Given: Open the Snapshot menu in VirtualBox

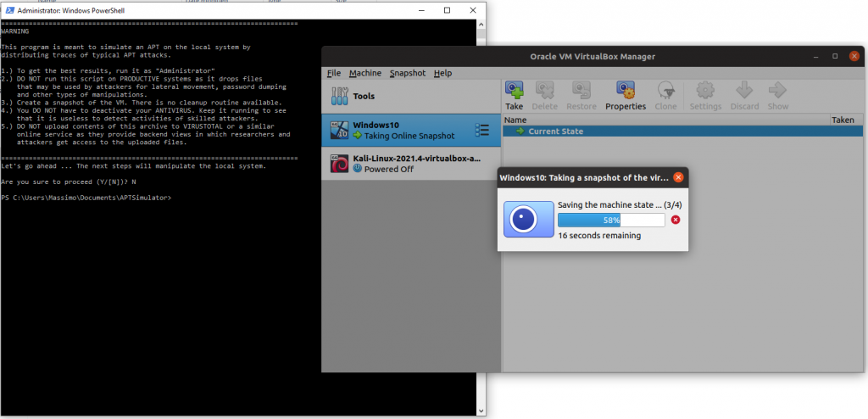Looking at the screenshot, I should [x=408, y=73].
